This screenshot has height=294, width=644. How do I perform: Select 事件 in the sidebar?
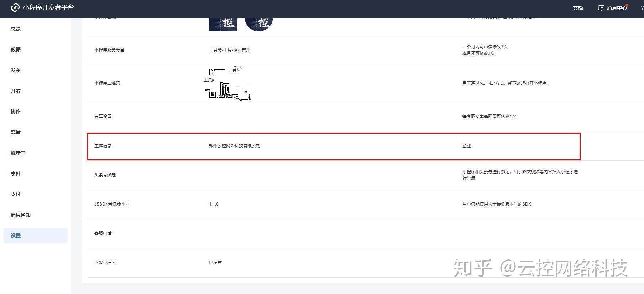point(16,174)
